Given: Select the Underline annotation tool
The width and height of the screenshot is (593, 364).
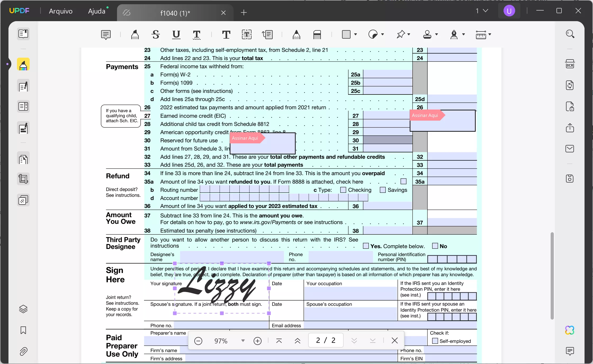Looking at the screenshot, I should click(176, 35).
